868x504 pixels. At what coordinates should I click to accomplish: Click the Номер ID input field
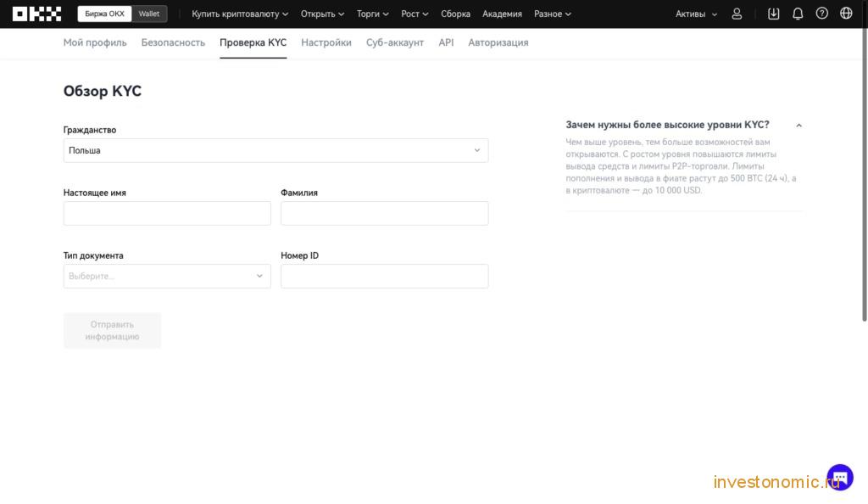pyautogui.click(x=385, y=276)
